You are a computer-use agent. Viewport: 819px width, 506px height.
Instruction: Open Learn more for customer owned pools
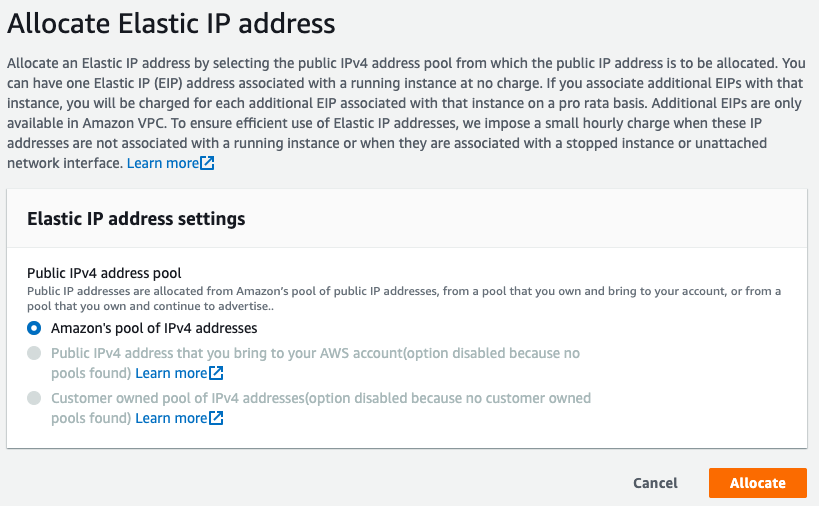pos(171,418)
